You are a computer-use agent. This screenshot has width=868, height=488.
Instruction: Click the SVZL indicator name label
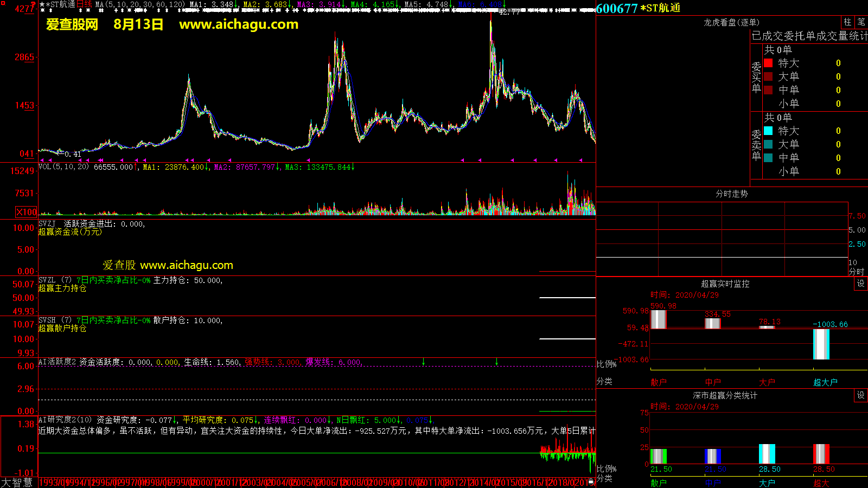click(47, 280)
